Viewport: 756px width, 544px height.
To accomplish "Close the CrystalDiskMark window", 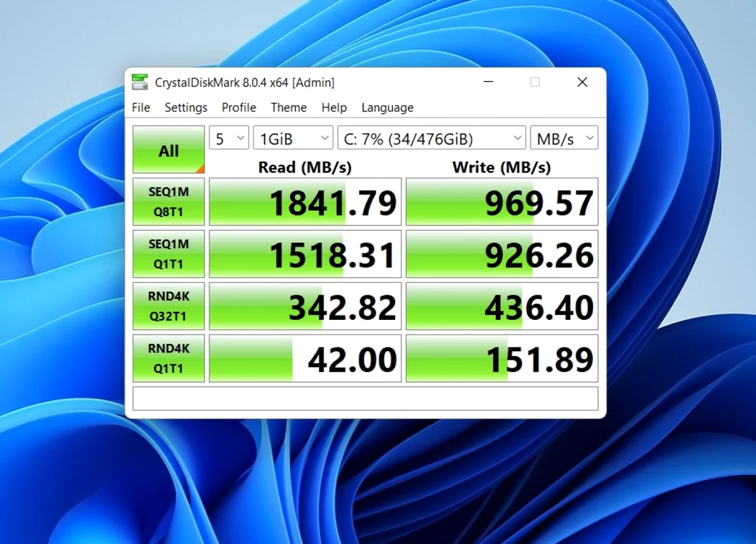I will pos(583,82).
